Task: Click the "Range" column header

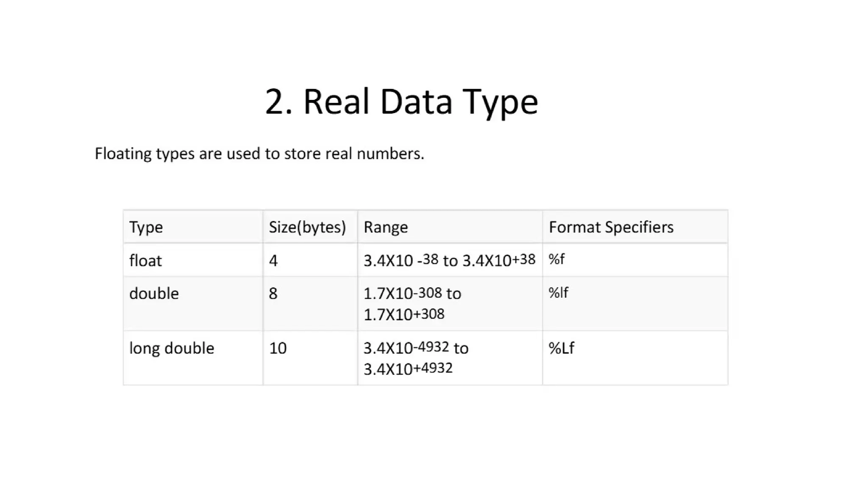Action: point(386,227)
